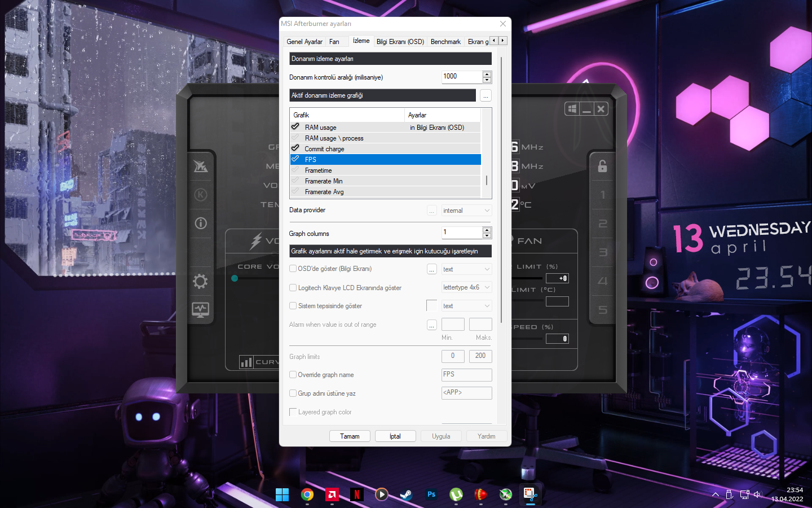Select Afterburner profile slot 5
Image resolution: width=812 pixels, height=508 pixels.
(x=603, y=309)
